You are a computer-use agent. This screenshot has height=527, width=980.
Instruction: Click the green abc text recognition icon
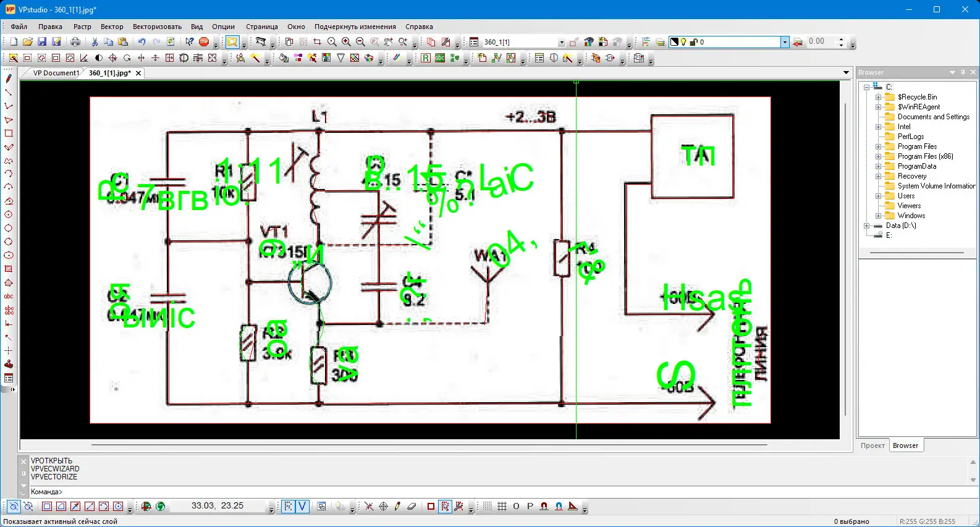pyautogui.click(x=440, y=58)
